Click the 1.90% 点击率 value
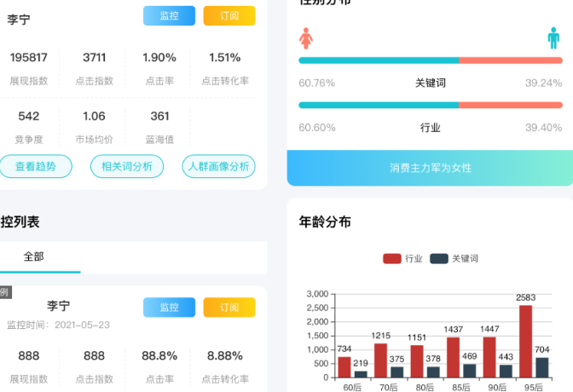Screen dimensions: 573x392 tap(159, 57)
